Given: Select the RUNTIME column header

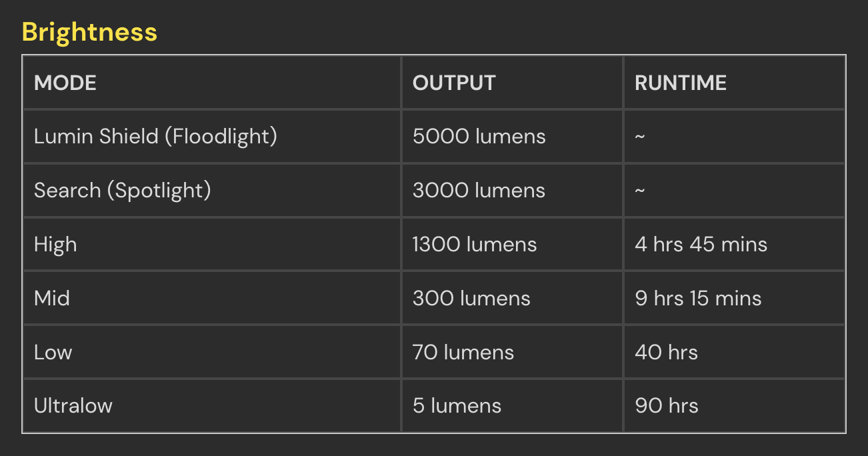Looking at the screenshot, I should [734, 83].
